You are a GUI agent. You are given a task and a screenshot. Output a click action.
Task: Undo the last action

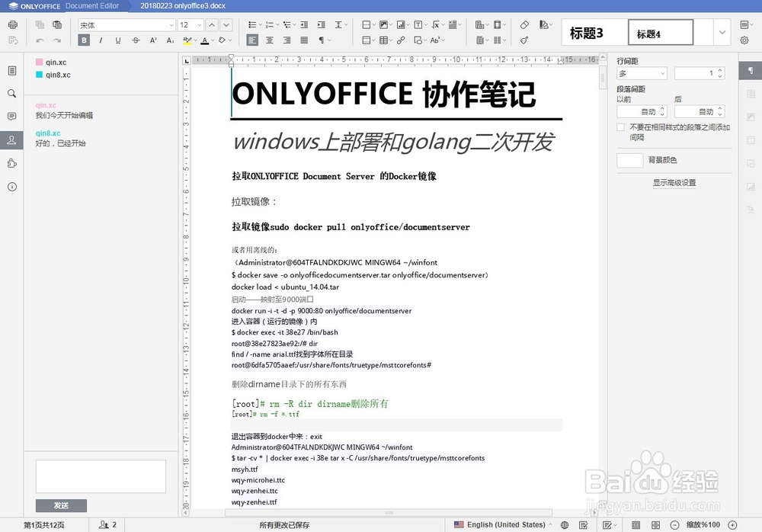pos(40,40)
